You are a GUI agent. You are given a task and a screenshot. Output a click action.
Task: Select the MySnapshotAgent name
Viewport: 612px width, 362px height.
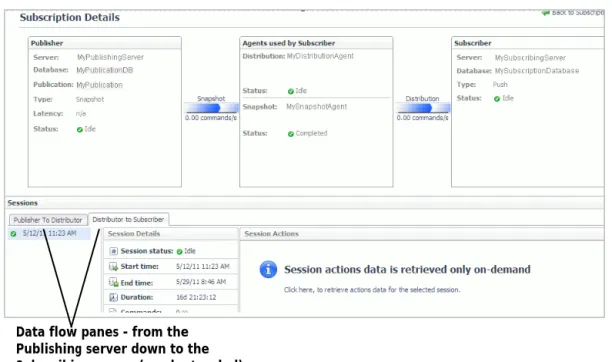click(317, 107)
